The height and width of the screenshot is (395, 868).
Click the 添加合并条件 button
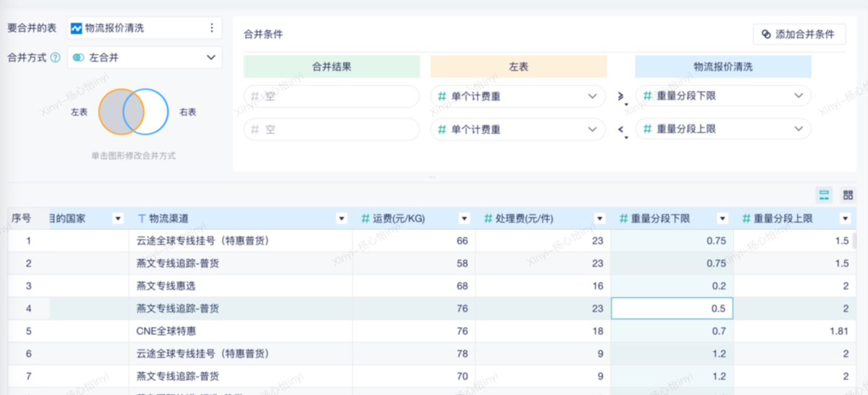point(799,34)
